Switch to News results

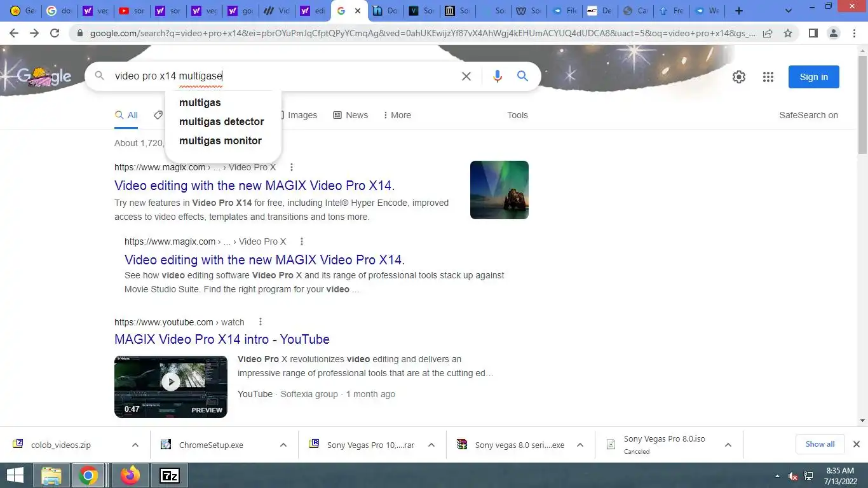(350, 115)
